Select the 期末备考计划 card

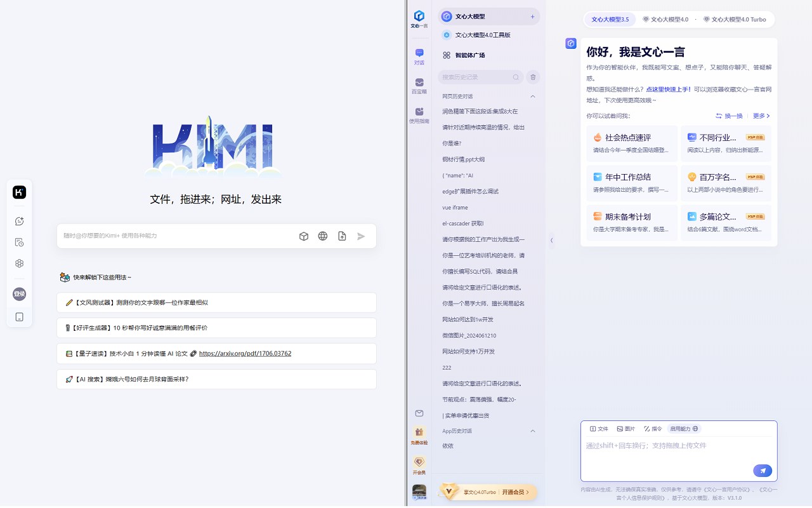click(x=632, y=222)
